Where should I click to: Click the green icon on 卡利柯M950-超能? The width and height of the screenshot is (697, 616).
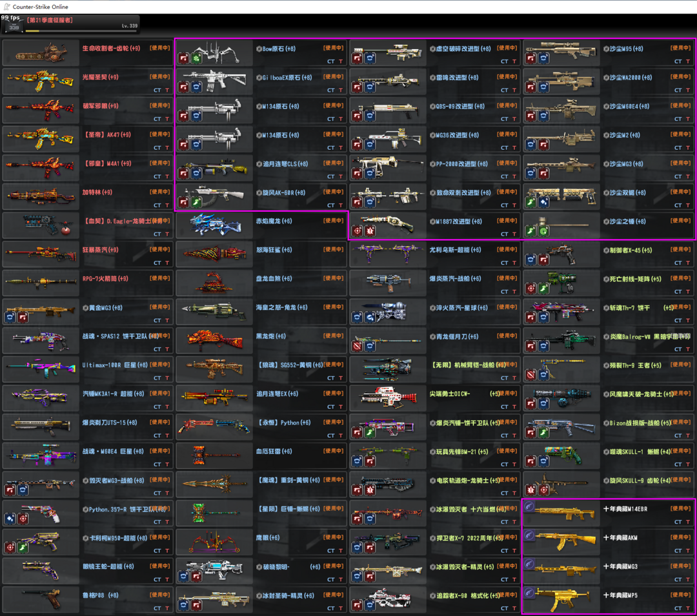tap(23, 548)
